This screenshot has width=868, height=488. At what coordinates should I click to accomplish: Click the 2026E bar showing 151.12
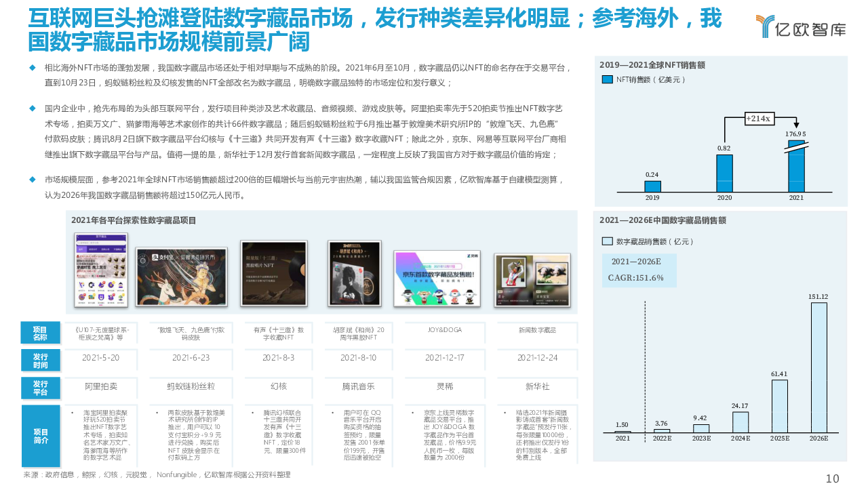click(x=818, y=367)
